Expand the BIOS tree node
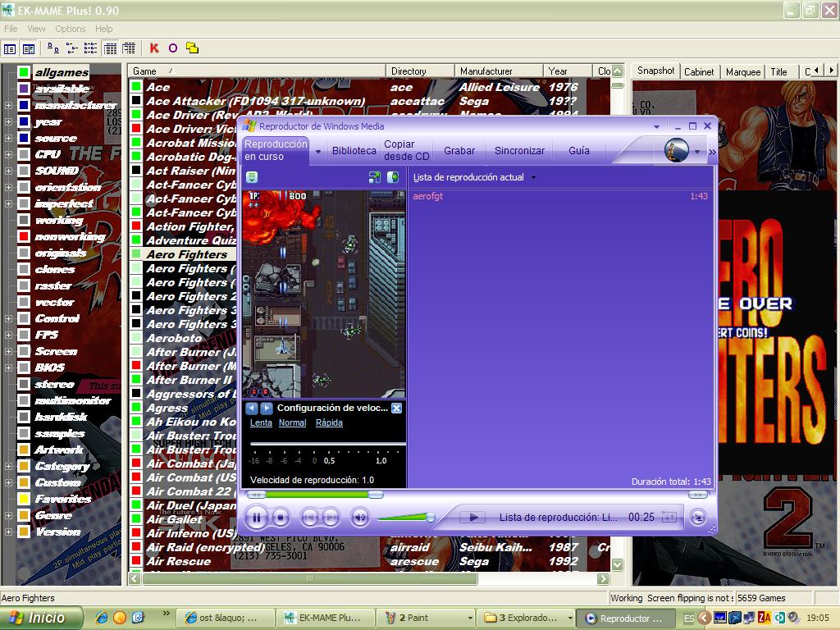Viewport: 840px width, 630px height. pos(8,368)
